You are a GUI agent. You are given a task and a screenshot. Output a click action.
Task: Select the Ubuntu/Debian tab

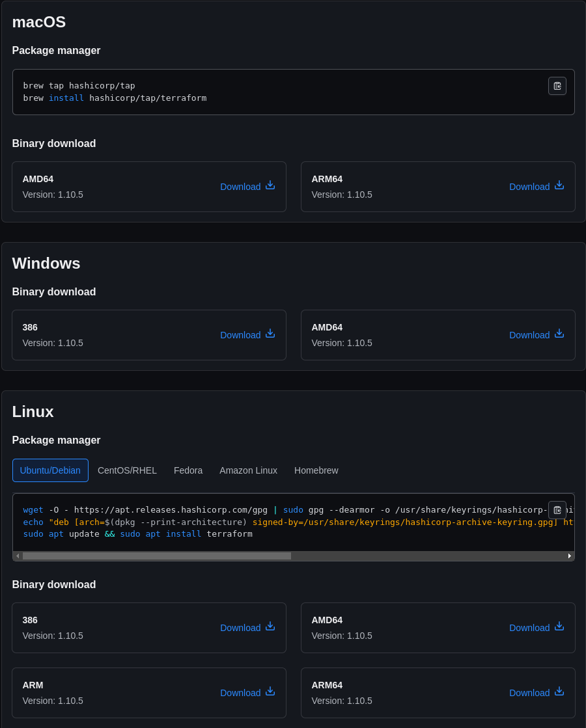[x=50, y=470]
